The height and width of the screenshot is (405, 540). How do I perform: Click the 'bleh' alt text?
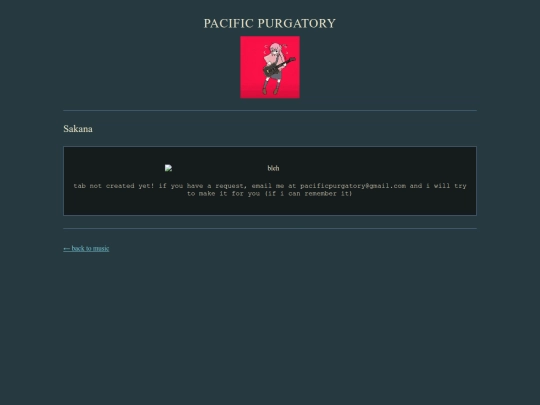273,168
